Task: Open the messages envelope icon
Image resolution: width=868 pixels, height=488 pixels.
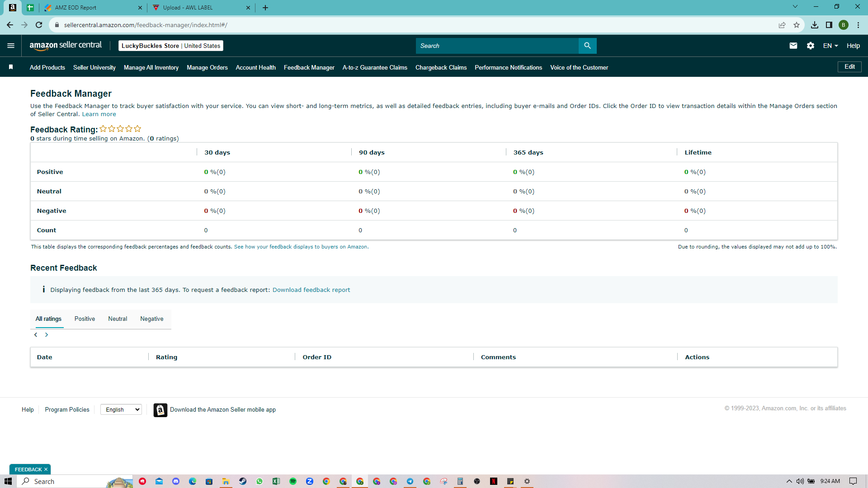Action: click(793, 46)
